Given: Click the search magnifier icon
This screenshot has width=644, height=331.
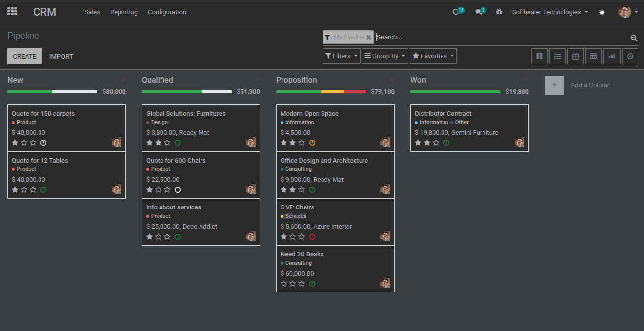Looking at the screenshot, I should [x=634, y=38].
